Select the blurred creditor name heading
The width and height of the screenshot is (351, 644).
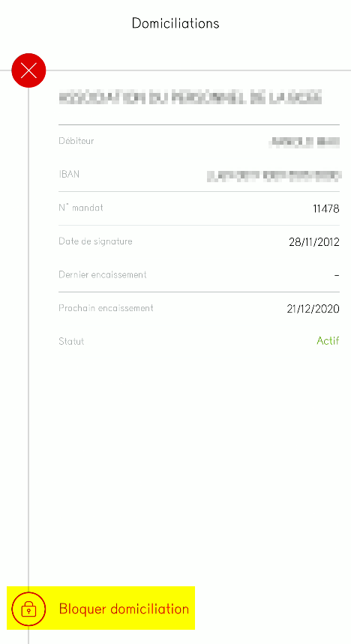[x=190, y=98]
